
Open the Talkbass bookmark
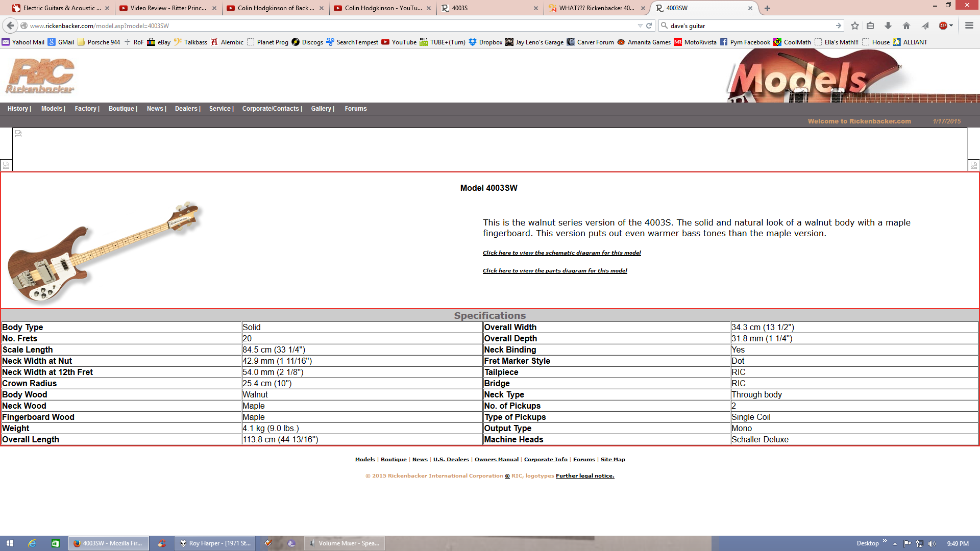point(191,42)
